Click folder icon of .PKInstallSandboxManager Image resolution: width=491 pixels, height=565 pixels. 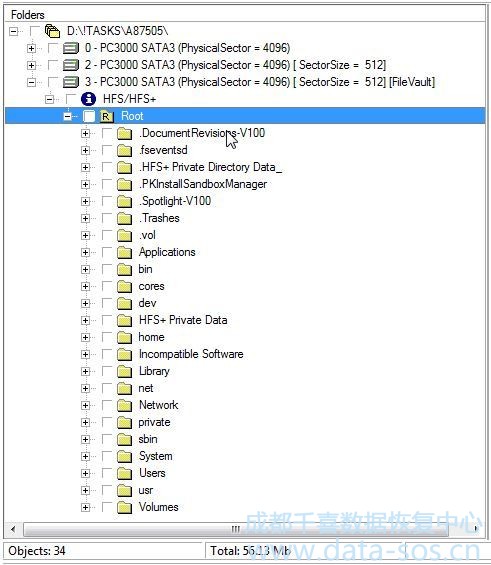pyautogui.click(x=125, y=184)
